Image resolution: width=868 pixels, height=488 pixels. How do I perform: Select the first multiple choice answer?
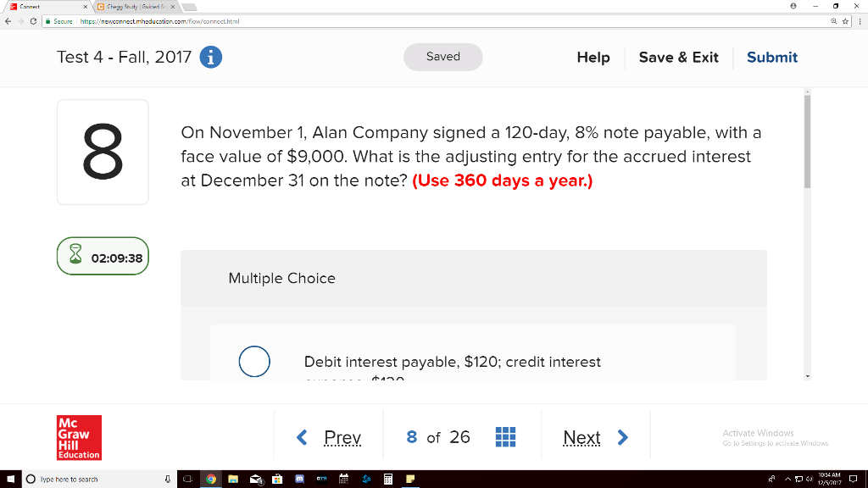pos(254,362)
